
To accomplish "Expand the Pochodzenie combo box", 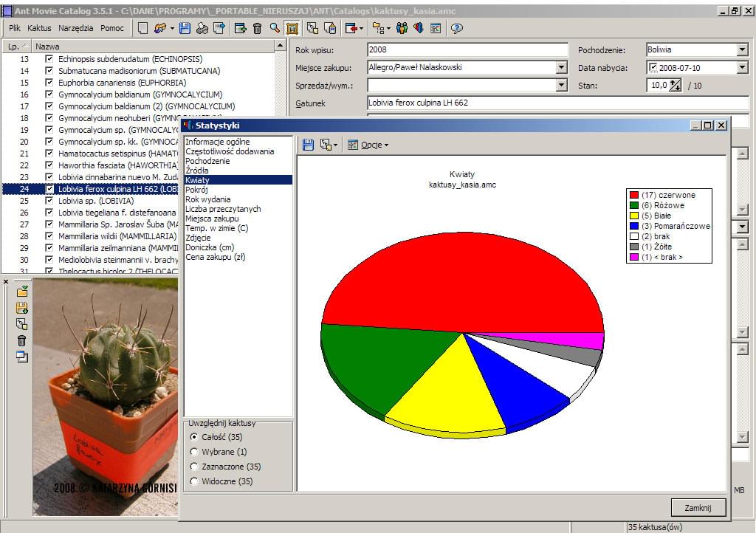I will coord(742,50).
